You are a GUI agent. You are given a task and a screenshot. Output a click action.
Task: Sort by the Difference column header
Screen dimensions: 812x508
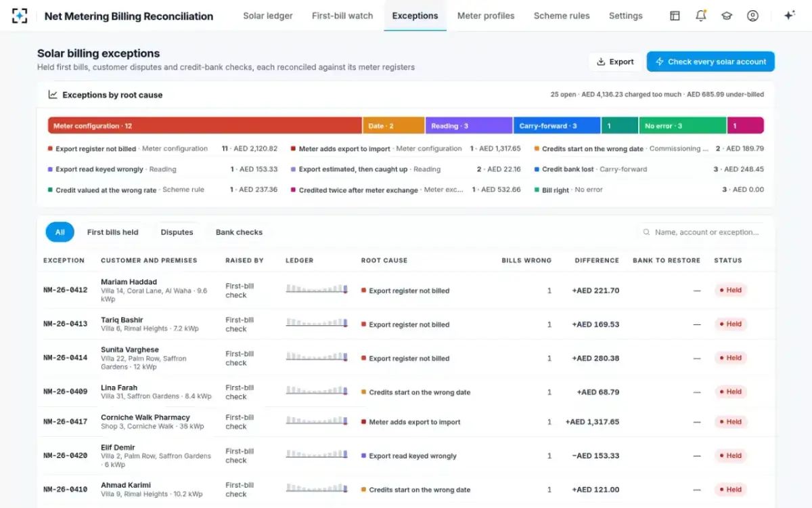point(597,260)
